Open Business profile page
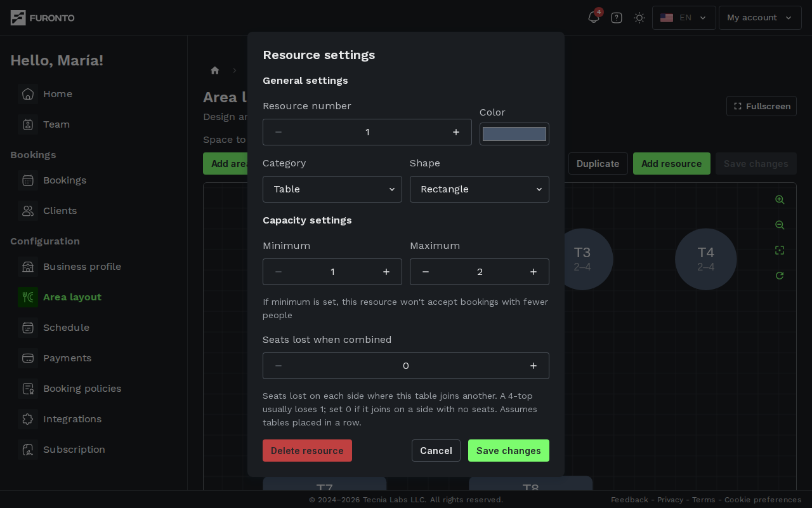Image resolution: width=812 pixels, height=508 pixels. (x=82, y=267)
